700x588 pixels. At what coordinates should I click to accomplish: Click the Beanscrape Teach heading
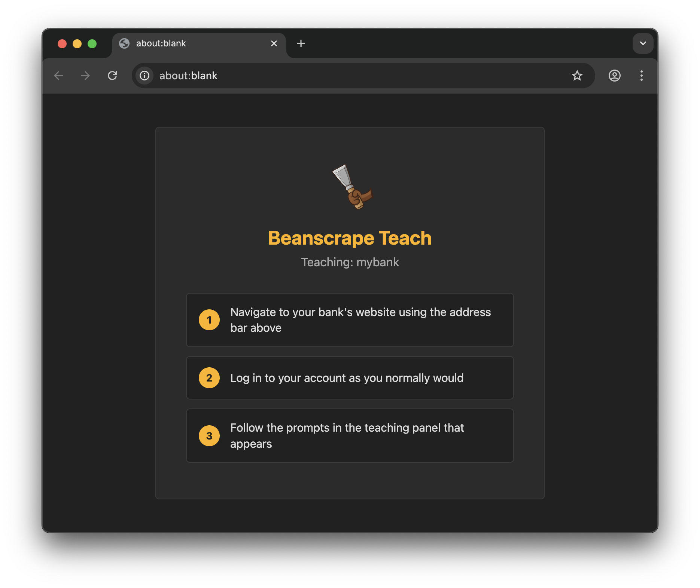(x=350, y=238)
